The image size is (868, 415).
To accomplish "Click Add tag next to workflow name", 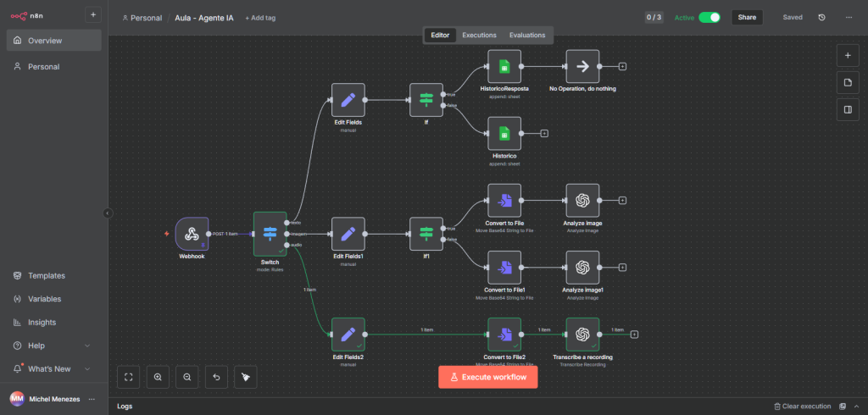I will (x=260, y=18).
